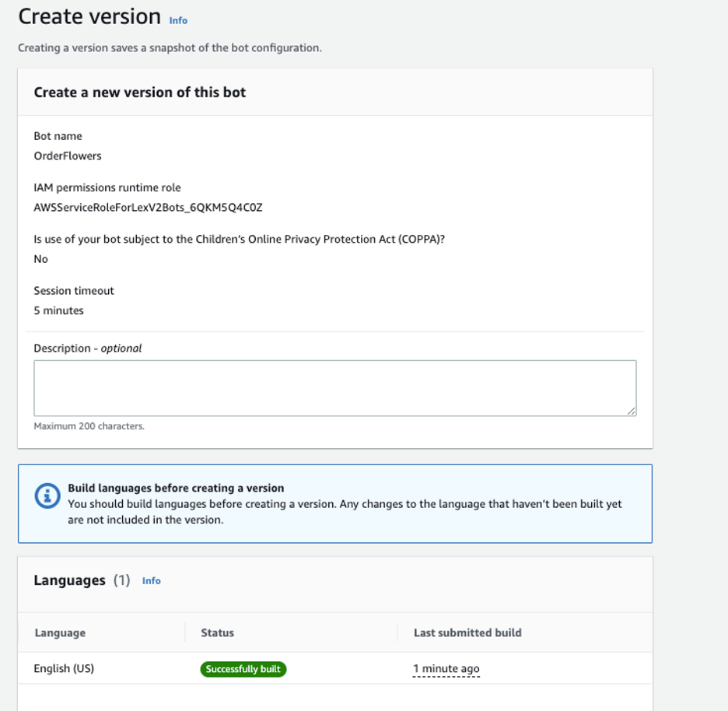Viewport: 728px width, 711px height.
Task: Click the description field resize handle
Action: [x=631, y=411]
